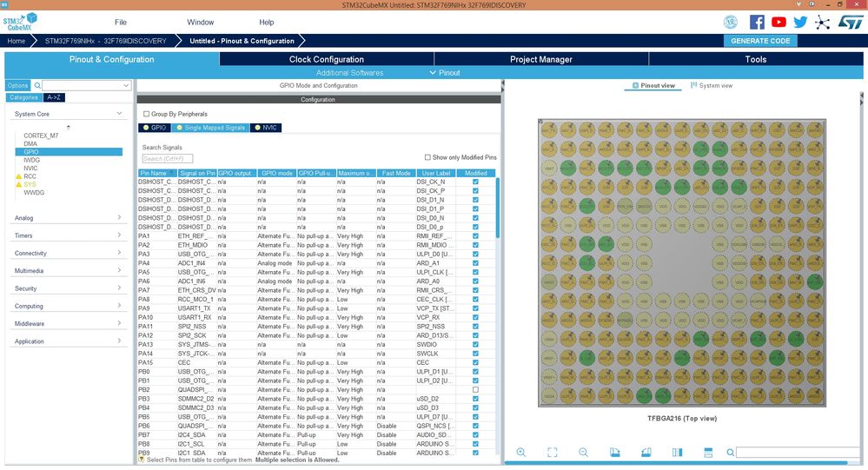This screenshot has height=470, width=868.
Task: Open the File menu
Action: click(121, 22)
